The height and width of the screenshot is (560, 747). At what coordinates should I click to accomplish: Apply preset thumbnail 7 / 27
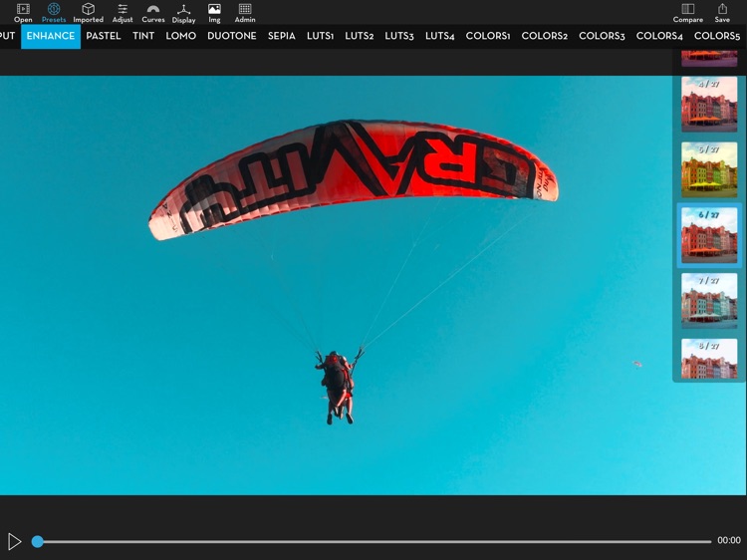coord(709,301)
